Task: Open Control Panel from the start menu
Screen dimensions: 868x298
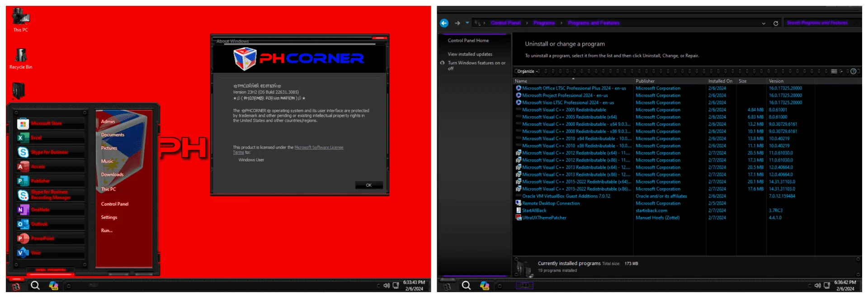Action: click(x=115, y=204)
